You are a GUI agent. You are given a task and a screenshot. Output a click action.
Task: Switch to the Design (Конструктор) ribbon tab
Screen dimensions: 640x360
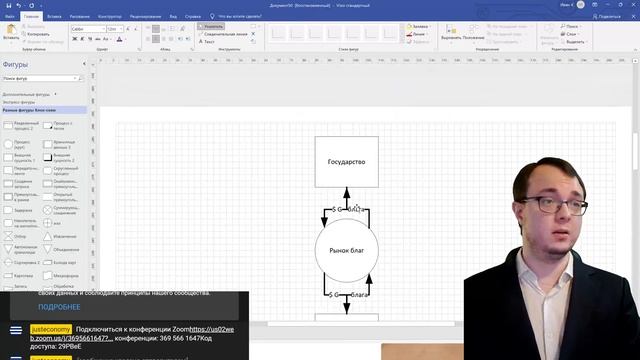110,17
